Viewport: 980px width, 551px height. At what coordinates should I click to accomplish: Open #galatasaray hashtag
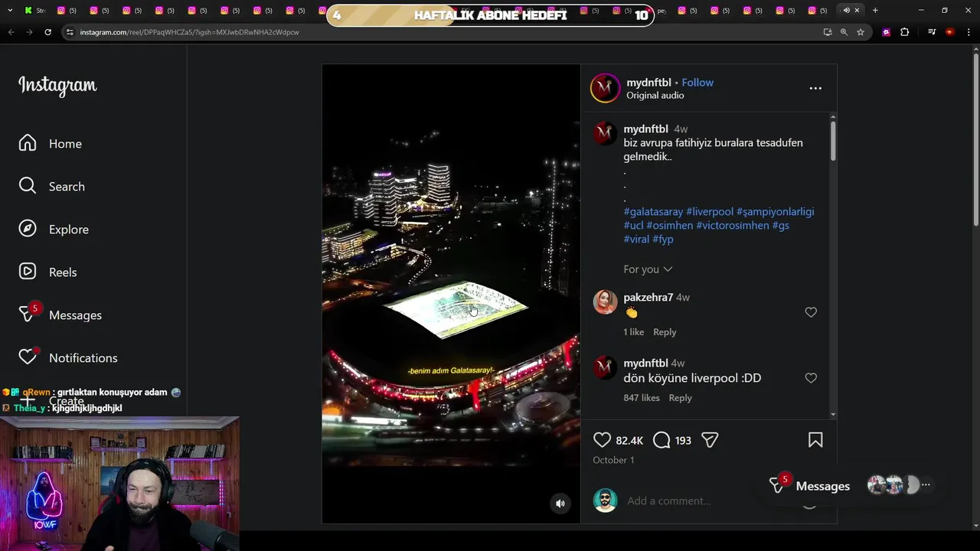(653, 212)
